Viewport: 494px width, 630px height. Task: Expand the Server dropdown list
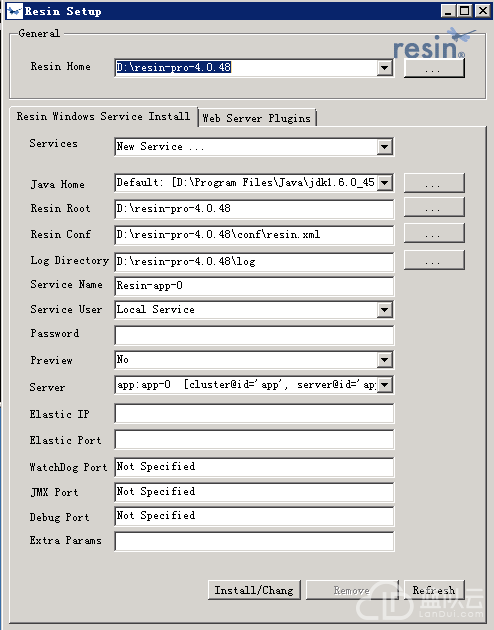tap(384, 385)
